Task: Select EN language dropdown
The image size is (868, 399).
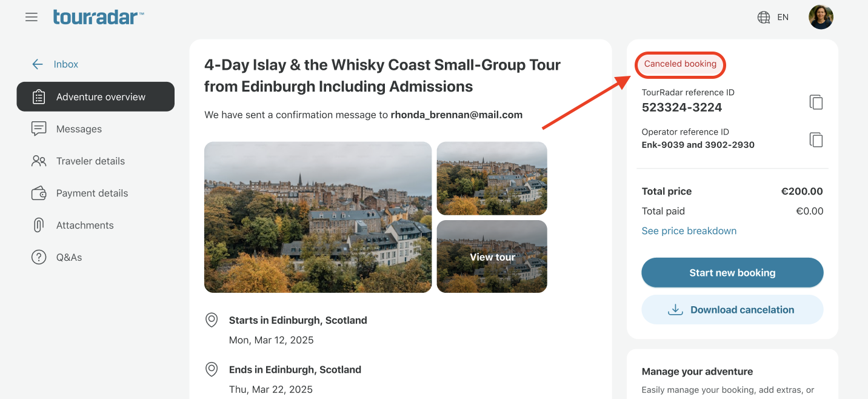Action: click(x=783, y=17)
